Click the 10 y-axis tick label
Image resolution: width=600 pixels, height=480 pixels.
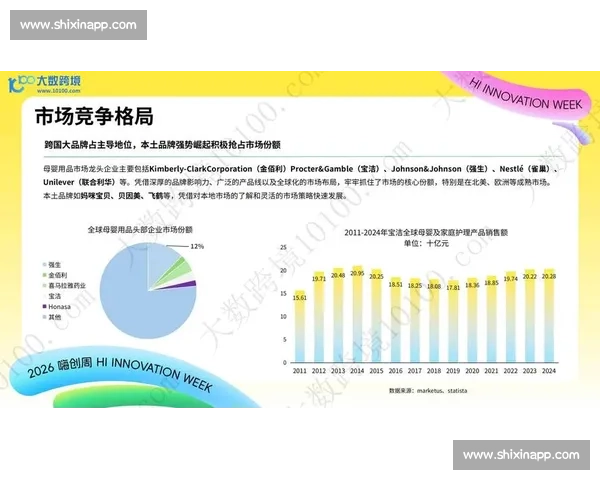pyautogui.click(x=283, y=317)
